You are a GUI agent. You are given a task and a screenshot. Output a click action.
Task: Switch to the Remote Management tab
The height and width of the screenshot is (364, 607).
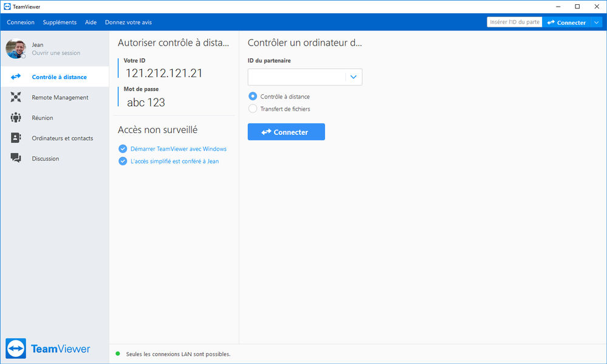(55, 97)
